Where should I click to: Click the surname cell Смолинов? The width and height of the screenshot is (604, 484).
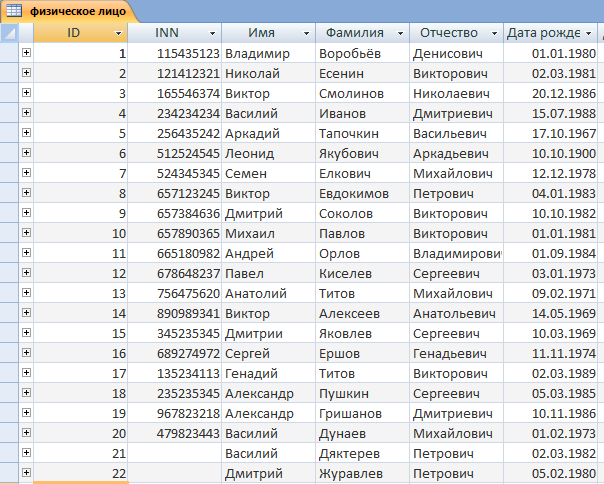(362, 93)
